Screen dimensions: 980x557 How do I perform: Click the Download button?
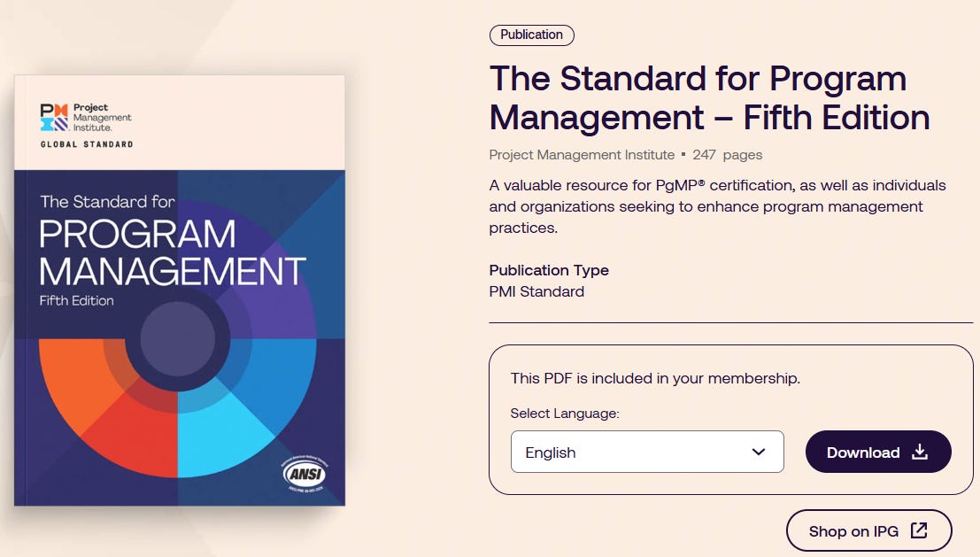coord(878,452)
